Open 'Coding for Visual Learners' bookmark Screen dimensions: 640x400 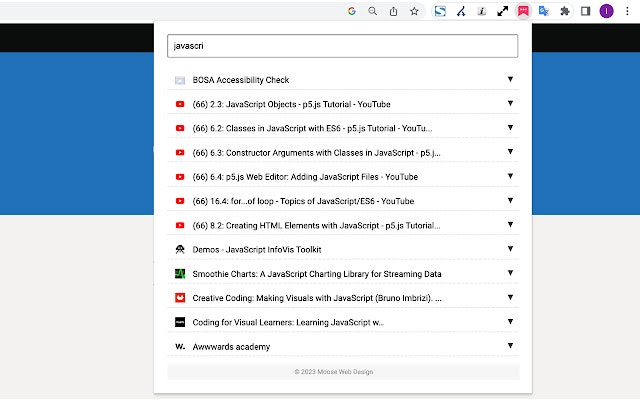pyautogui.click(x=288, y=322)
